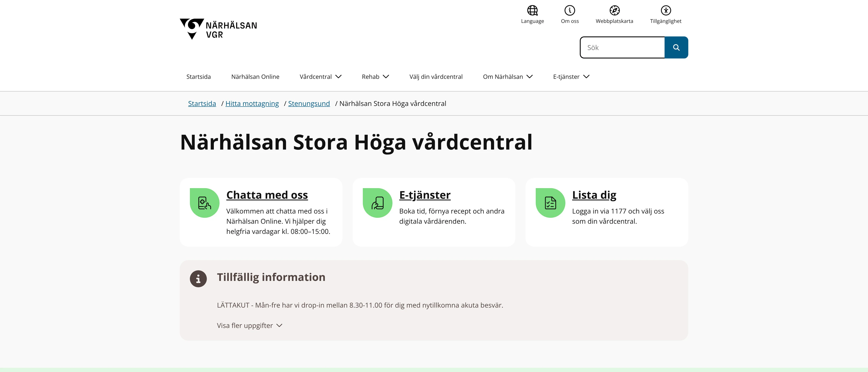Click the LÄTTAKUT drop-in information text
This screenshot has width=868, height=372.
[x=360, y=305]
